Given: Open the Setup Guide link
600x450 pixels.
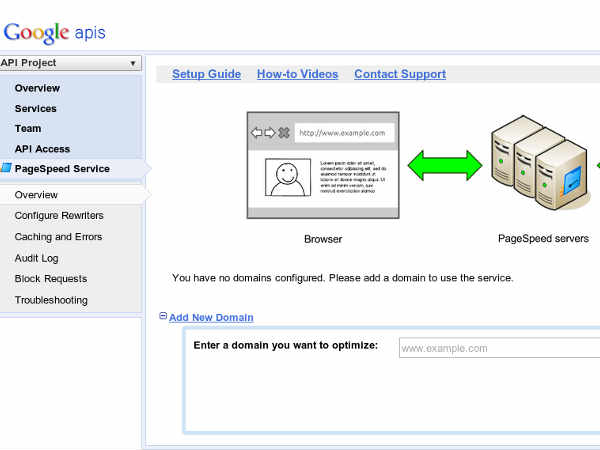Looking at the screenshot, I should (206, 74).
